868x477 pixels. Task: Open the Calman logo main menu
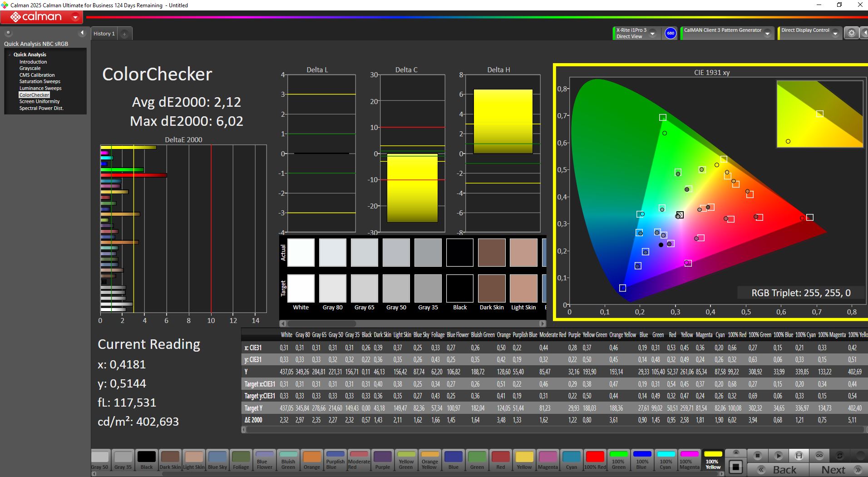(x=41, y=17)
